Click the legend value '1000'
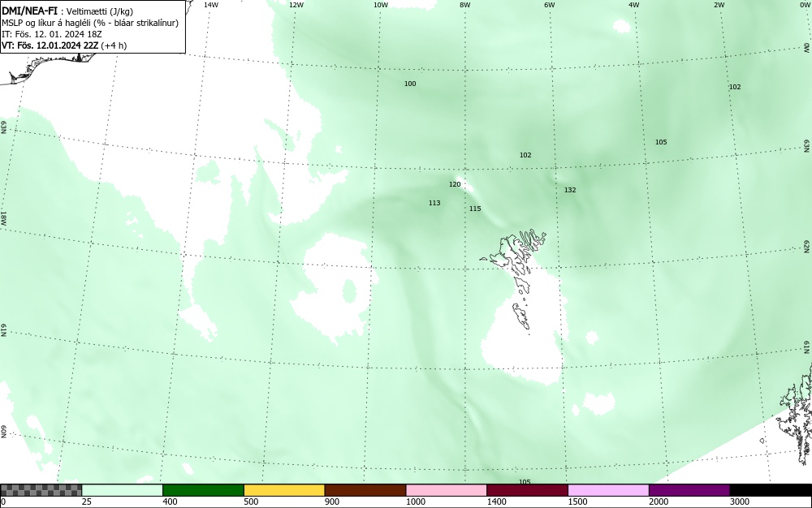The width and height of the screenshot is (812, 508). point(415,502)
